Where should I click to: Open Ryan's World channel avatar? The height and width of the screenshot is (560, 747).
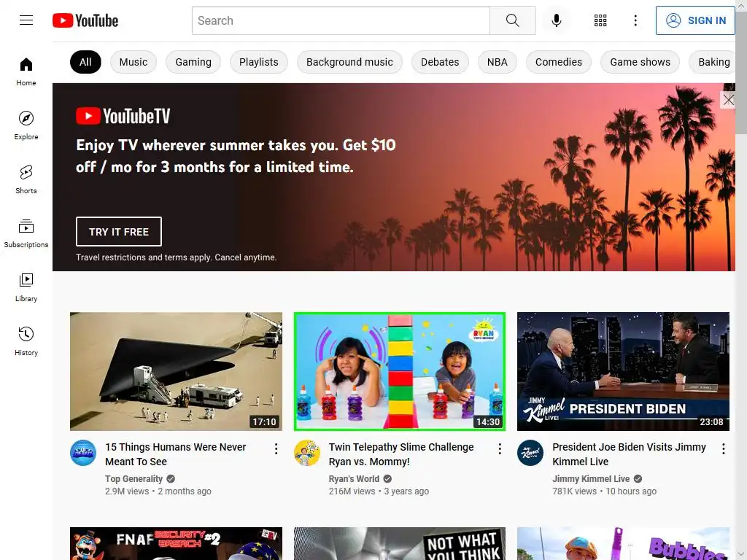pyautogui.click(x=307, y=453)
